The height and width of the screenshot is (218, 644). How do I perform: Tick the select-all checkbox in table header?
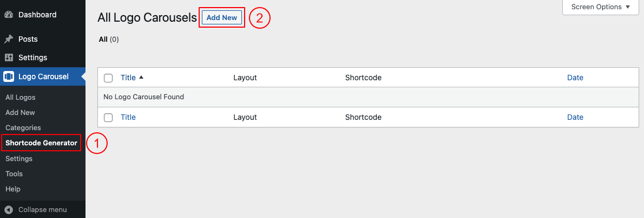pyautogui.click(x=108, y=78)
